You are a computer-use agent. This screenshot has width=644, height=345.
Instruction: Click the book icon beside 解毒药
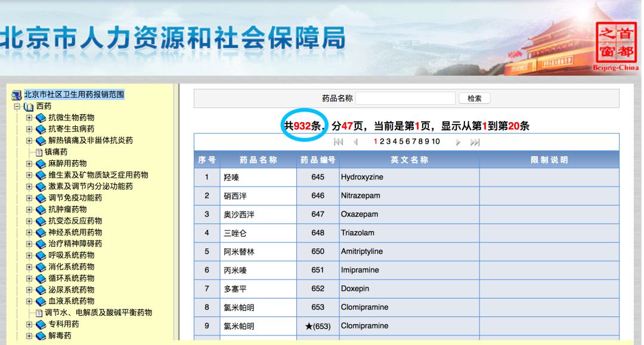coord(41,337)
